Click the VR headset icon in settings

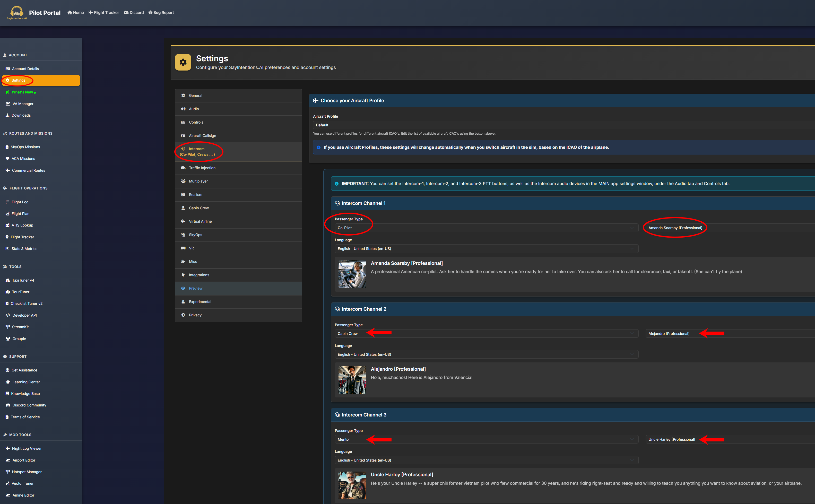click(x=183, y=248)
